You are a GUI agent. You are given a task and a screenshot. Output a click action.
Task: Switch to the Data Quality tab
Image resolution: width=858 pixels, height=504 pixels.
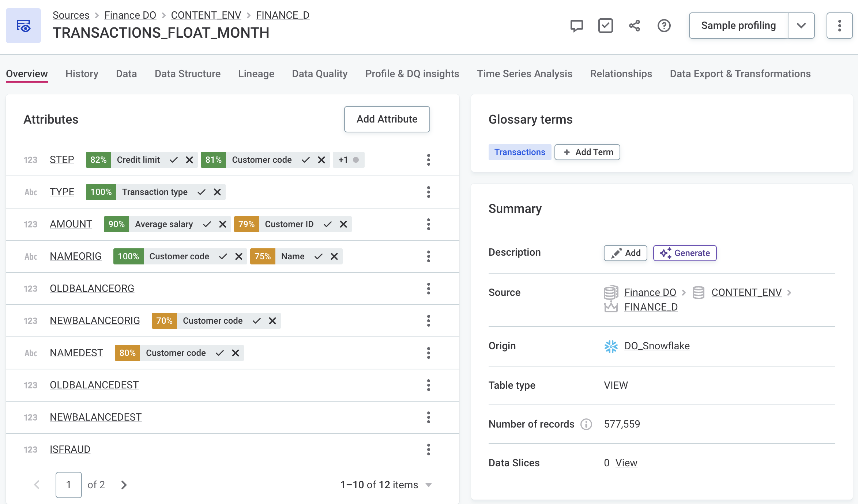pyautogui.click(x=320, y=74)
